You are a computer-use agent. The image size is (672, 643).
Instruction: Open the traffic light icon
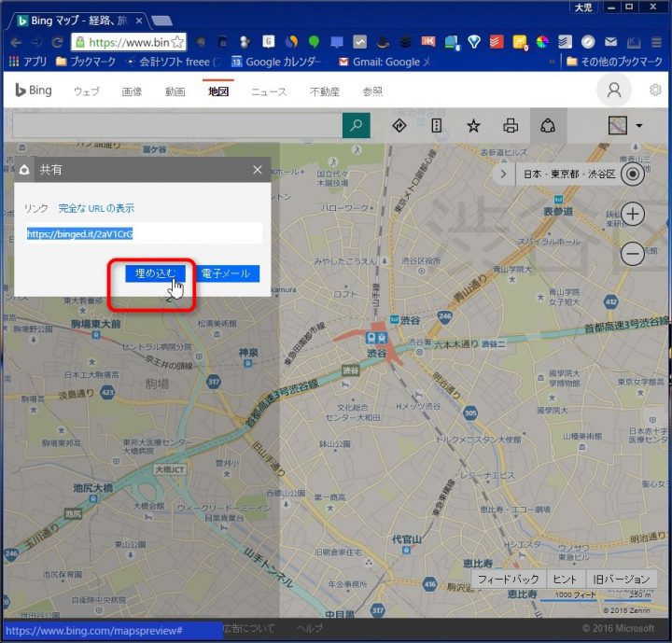coord(436,126)
